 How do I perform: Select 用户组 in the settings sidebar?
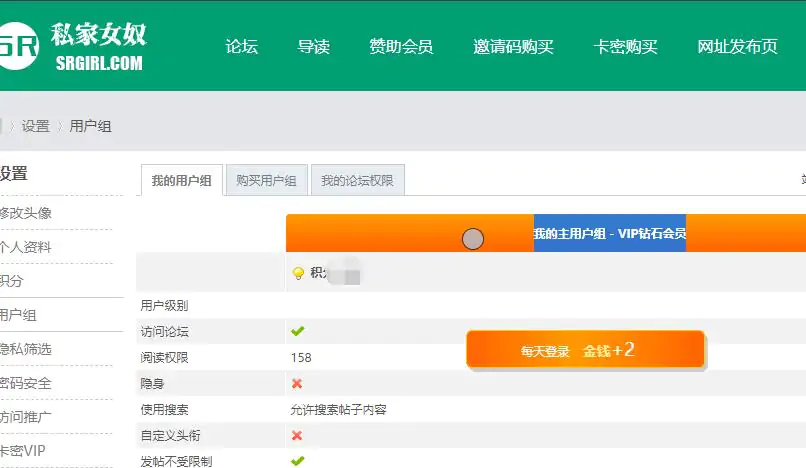(19, 315)
